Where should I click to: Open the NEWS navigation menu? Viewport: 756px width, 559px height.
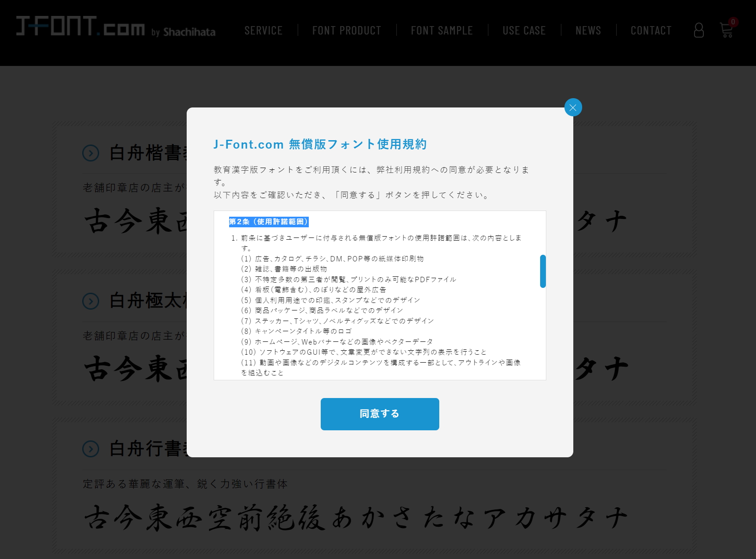click(x=588, y=30)
